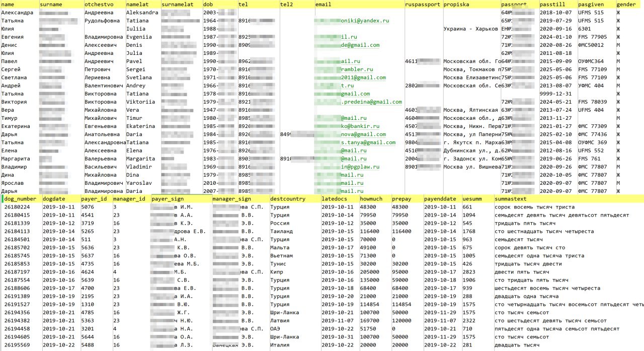Click the 'Италия' destcountry cell
644x351 pixels.
280,345
